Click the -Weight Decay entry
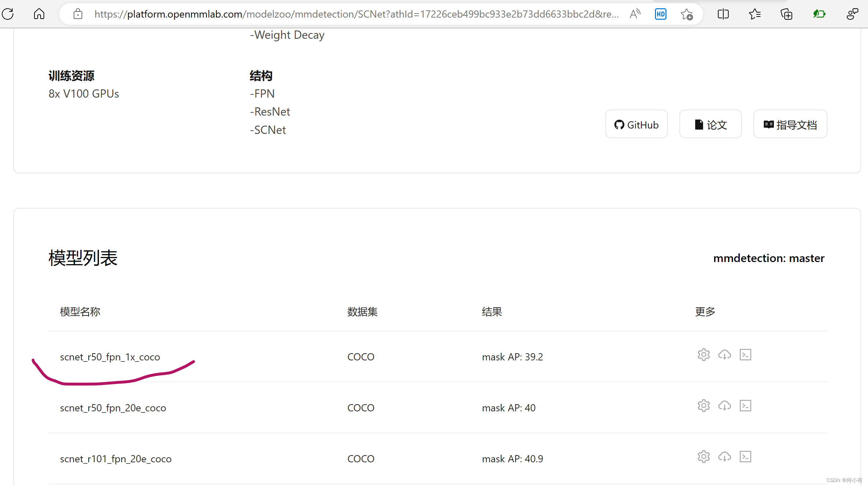The height and width of the screenshot is (486, 868). 287,35
